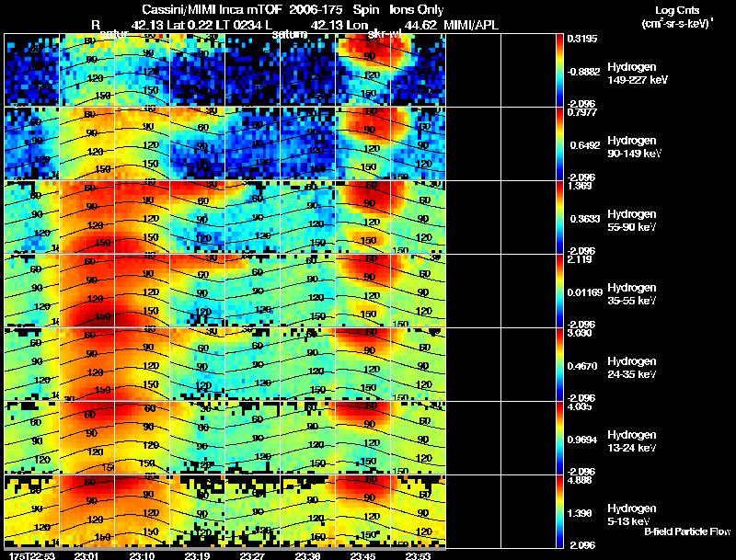Select the 'Hydrogen 24-35 keV' label
The image size is (736, 560).
coord(632,368)
